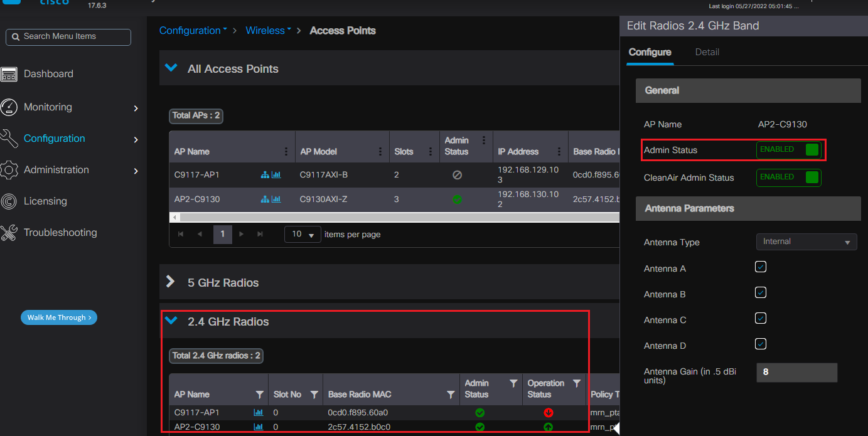The height and width of the screenshot is (436, 868).
Task: Filter 2.4 GHz radios by Admin Status
Action: (x=513, y=383)
